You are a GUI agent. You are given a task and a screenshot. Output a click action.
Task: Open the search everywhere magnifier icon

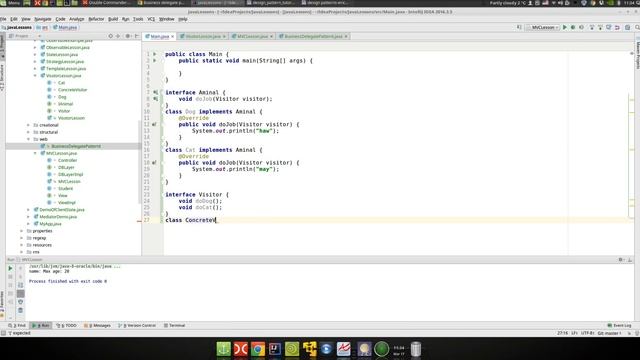point(637,27)
